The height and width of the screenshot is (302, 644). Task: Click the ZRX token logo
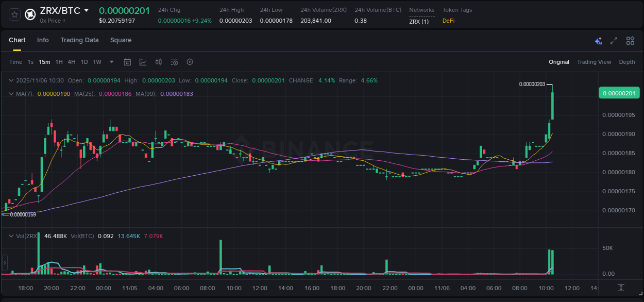pyautogui.click(x=29, y=14)
